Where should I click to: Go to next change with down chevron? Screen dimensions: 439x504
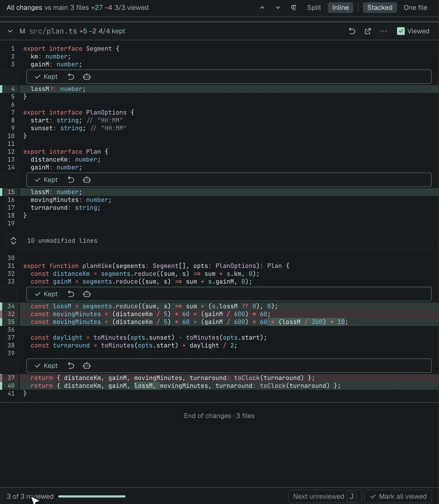[x=278, y=8]
